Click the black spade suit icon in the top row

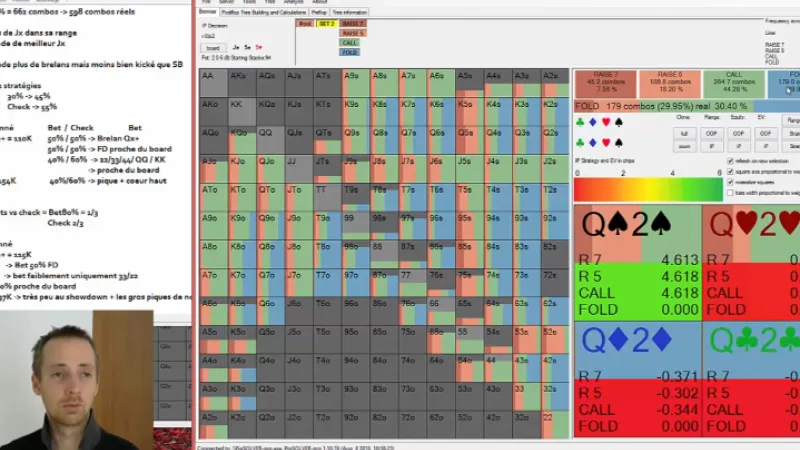[x=619, y=123]
